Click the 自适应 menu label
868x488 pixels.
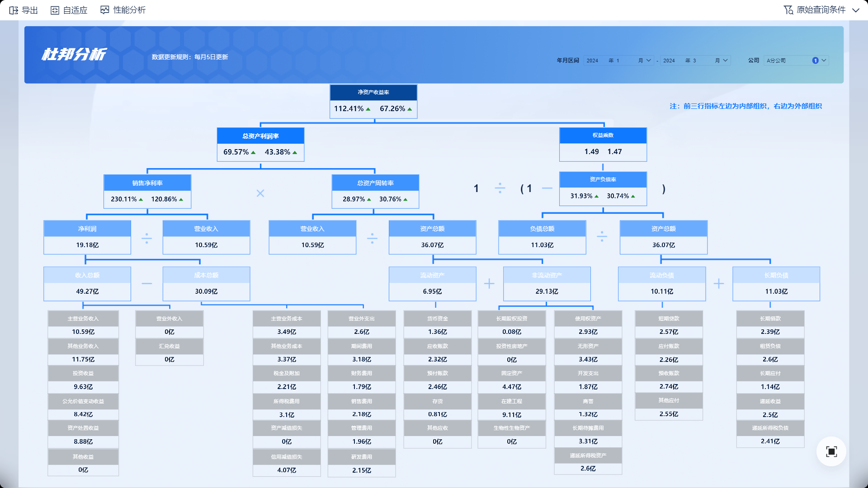click(75, 10)
